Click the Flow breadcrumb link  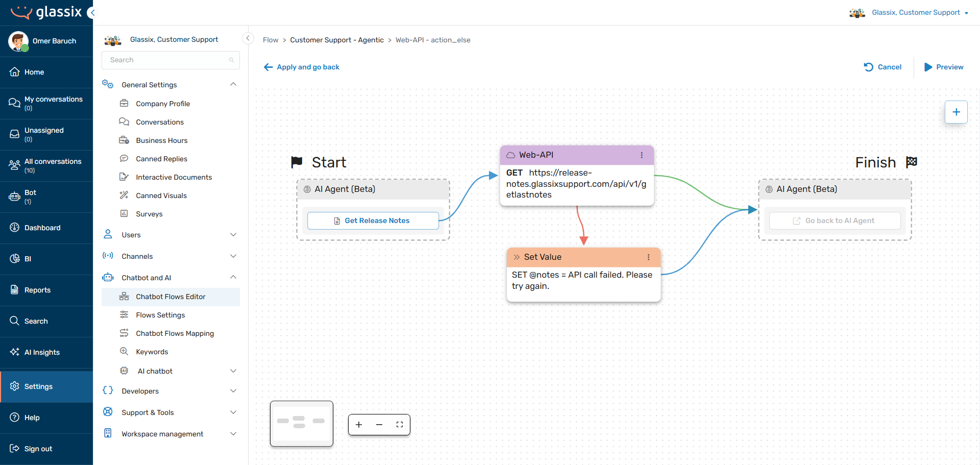(271, 40)
